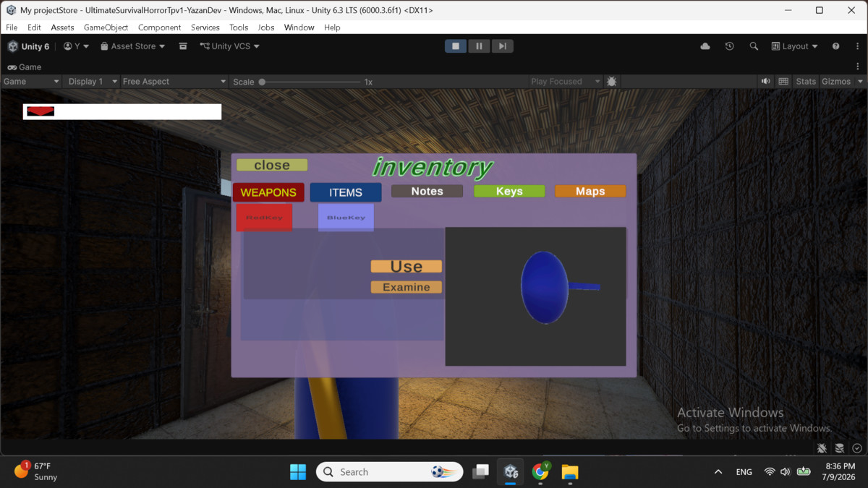
Task: Open the Services menu
Action: [205, 27]
